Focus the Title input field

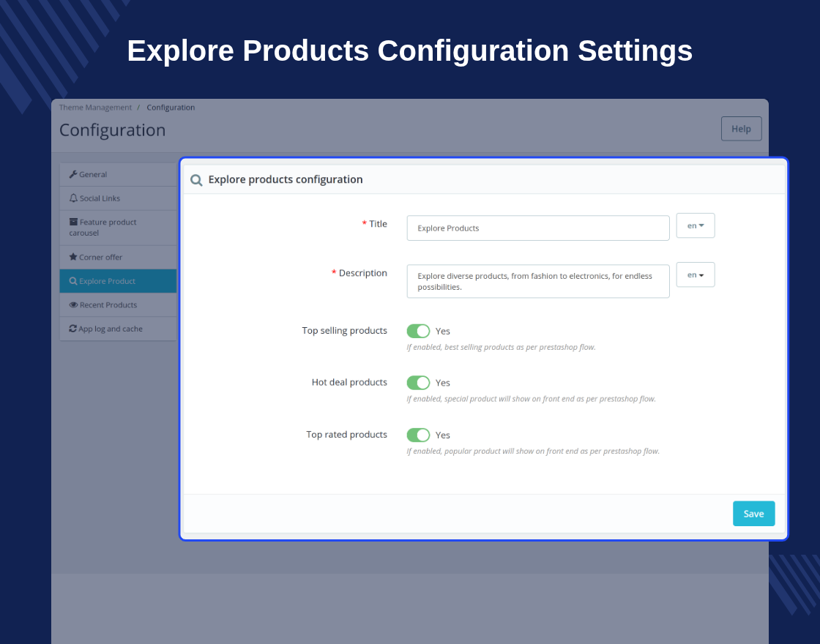click(538, 228)
